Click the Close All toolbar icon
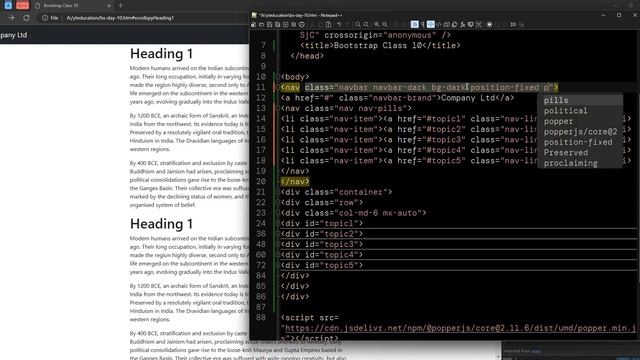 coord(293,24)
